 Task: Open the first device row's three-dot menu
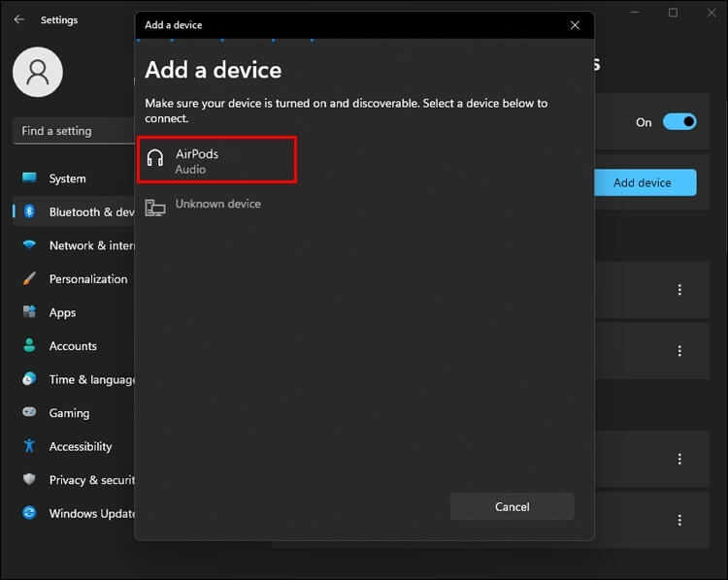coord(679,290)
